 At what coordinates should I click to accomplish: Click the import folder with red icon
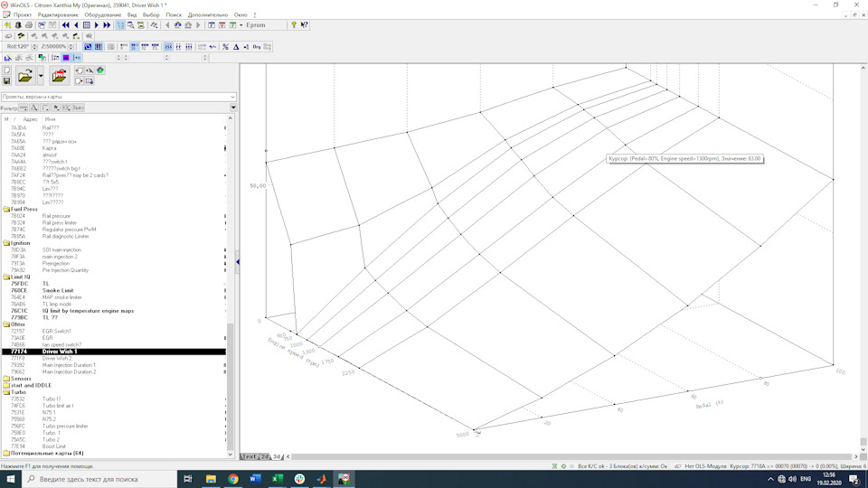pos(59,76)
